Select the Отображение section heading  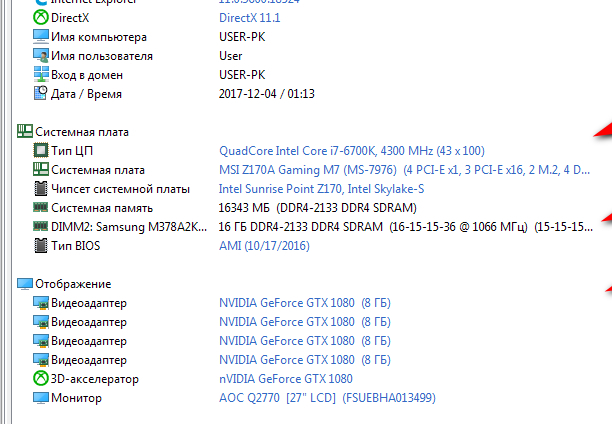pyautogui.click(x=73, y=284)
